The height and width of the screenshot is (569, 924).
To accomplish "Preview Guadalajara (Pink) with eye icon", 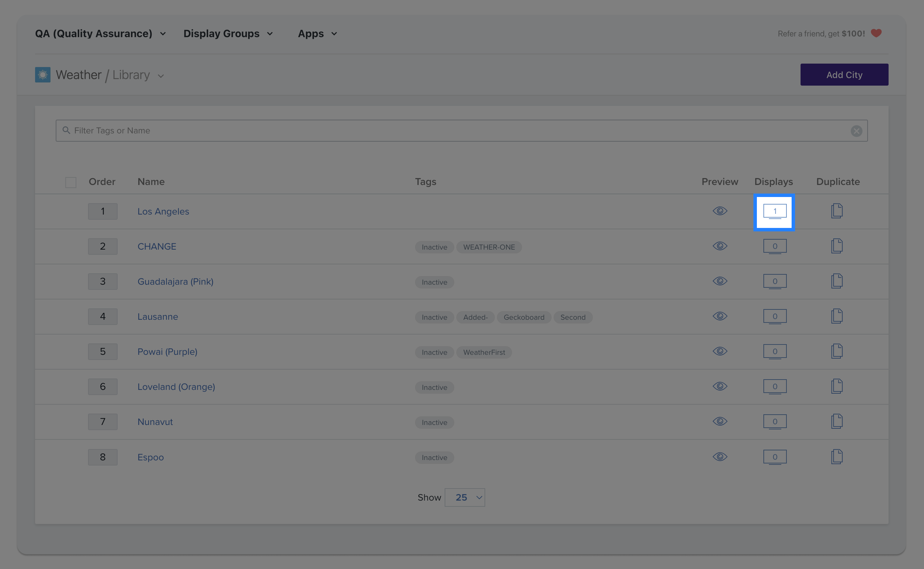I will click(720, 281).
